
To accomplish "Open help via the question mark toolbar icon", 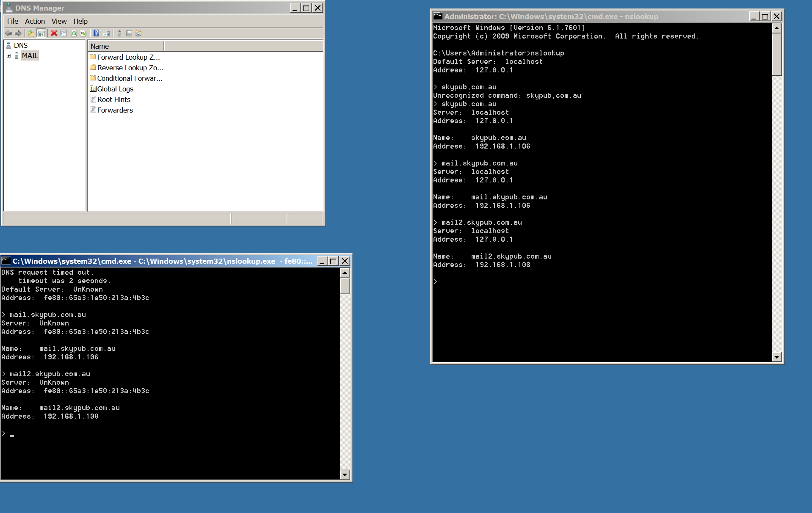I will pos(96,33).
